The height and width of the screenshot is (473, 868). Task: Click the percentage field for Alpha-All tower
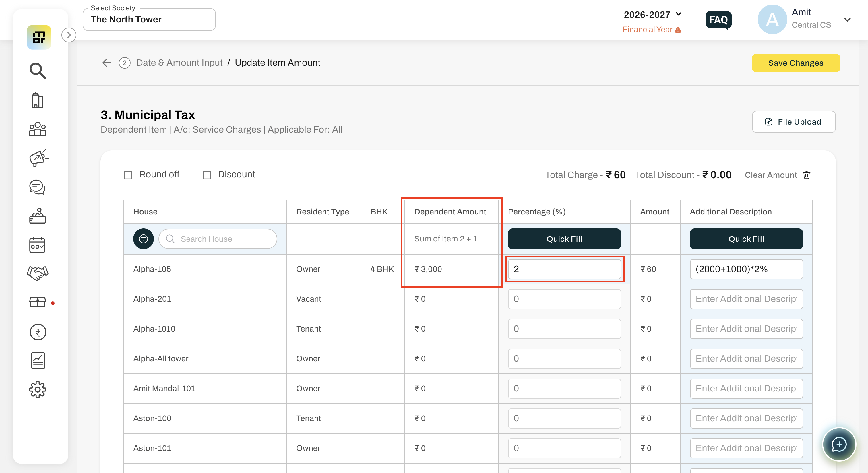[564, 358]
